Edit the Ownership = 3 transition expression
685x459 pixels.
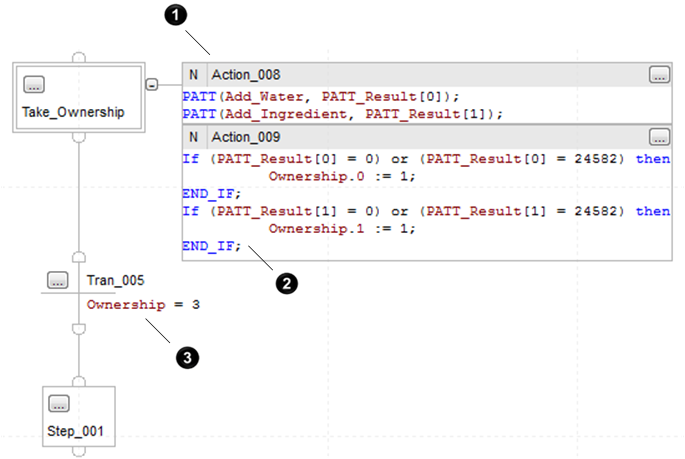click(x=142, y=304)
